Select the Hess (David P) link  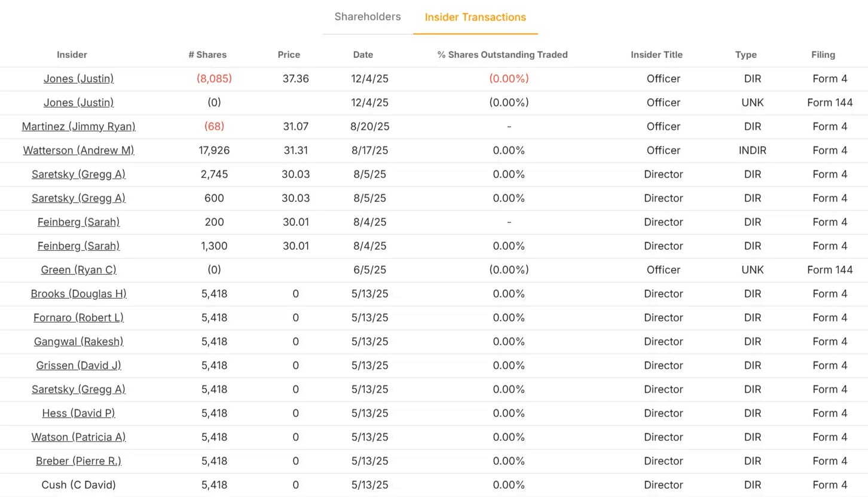tap(78, 413)
